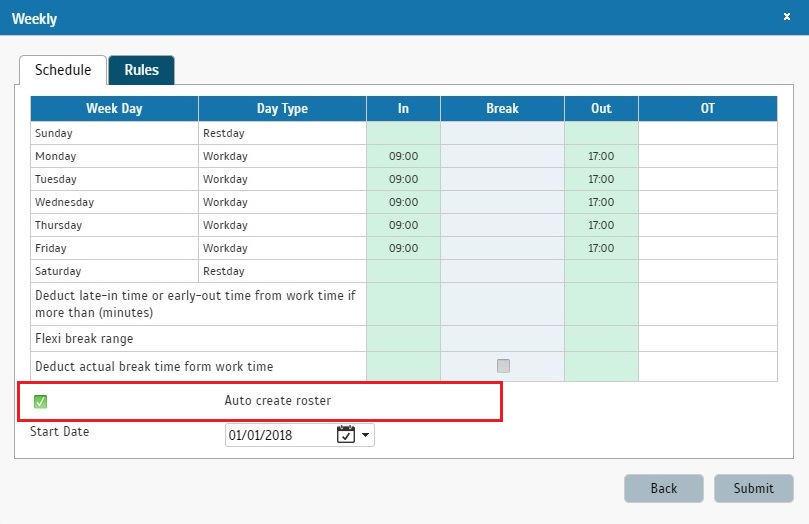Untick the Auto create roster checkbox
The image size is (809, 524).
point(40,401)
